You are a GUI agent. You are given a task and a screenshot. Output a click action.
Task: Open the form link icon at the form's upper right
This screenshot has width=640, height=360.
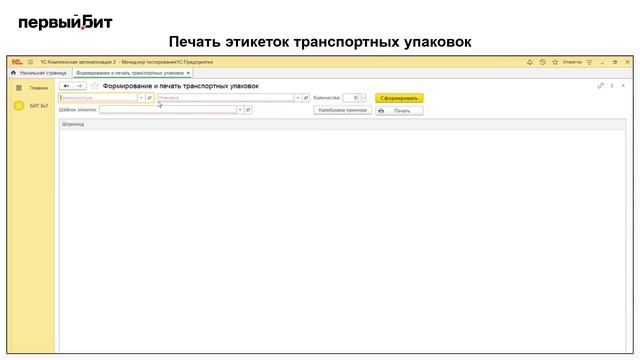[600, 86]
